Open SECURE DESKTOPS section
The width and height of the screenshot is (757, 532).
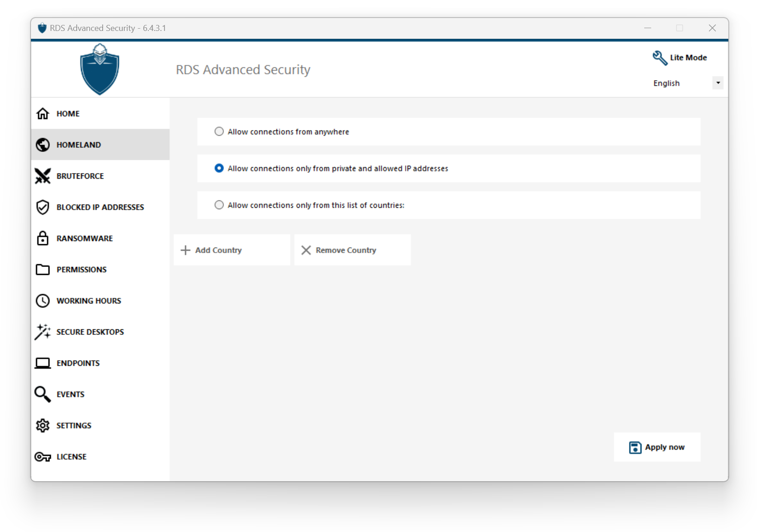coord(100,332)
